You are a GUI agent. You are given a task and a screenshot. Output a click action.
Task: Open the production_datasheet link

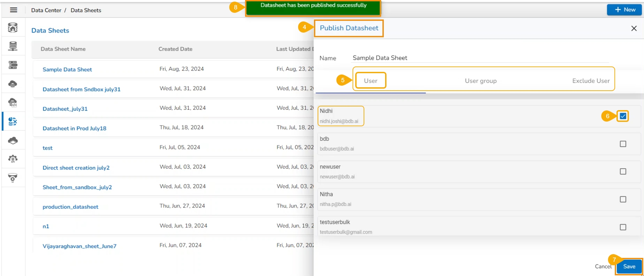71,207
